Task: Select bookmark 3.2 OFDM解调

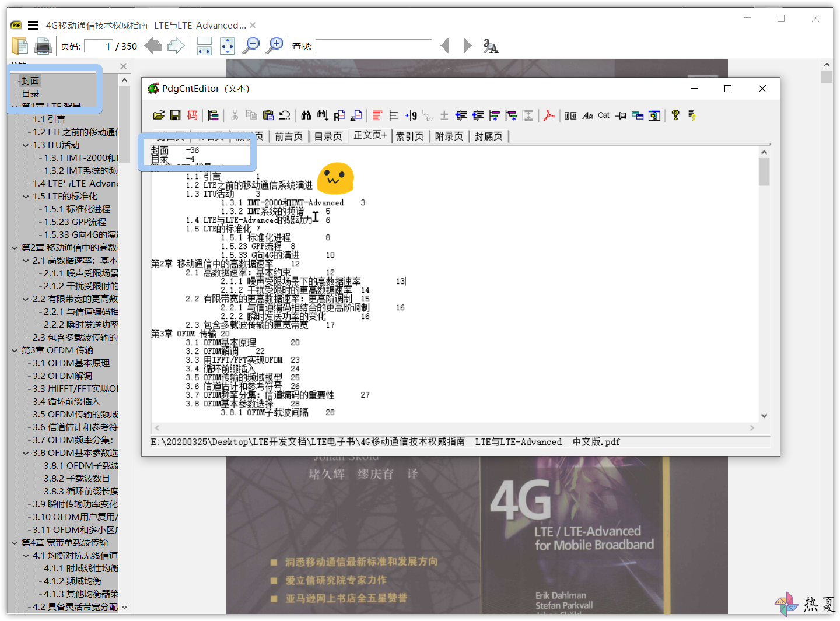Action: click(62, 376)
